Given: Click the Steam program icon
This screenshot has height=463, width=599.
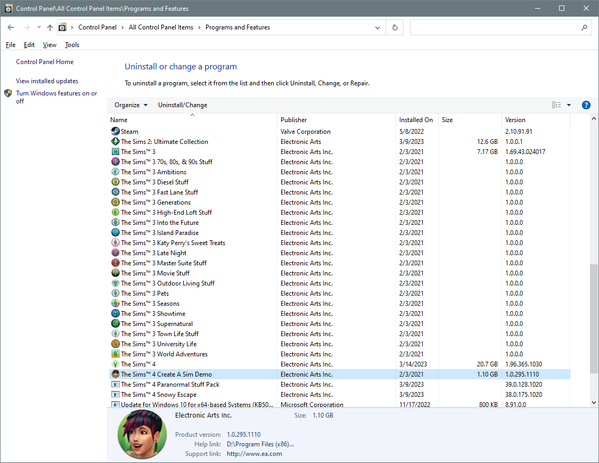Looking at the screenshot, I should [115, 131].
